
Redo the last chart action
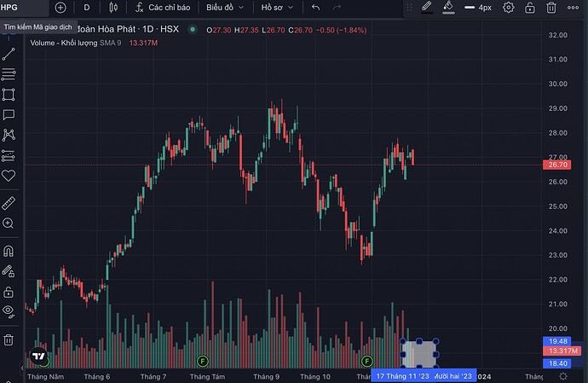pyautogui.click(x=337, y=8)
